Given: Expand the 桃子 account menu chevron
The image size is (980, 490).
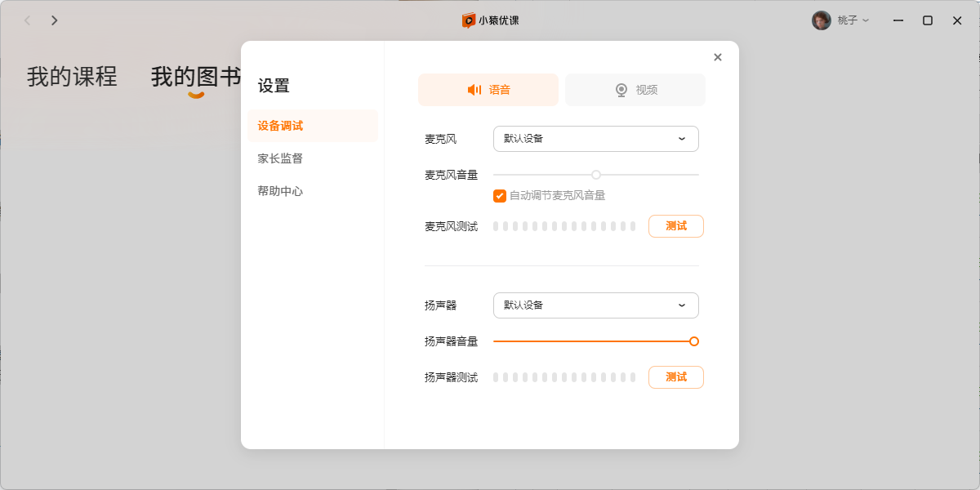Looking at the screenshot, I should 866,20.
